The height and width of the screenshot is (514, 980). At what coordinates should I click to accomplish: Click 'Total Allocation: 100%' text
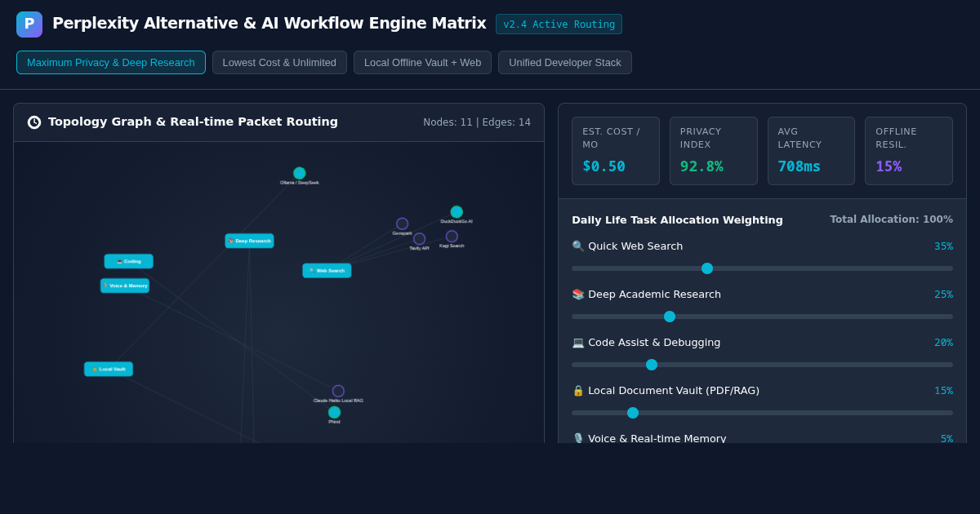coord(892,219)
